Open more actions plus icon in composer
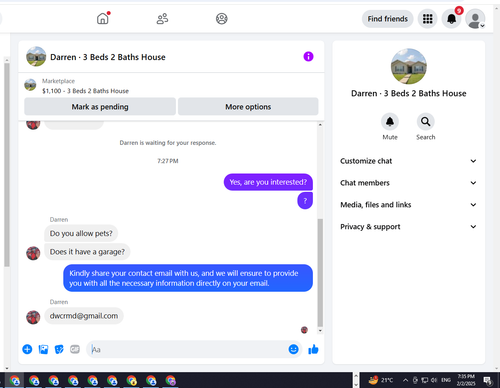 click(27, 349)
